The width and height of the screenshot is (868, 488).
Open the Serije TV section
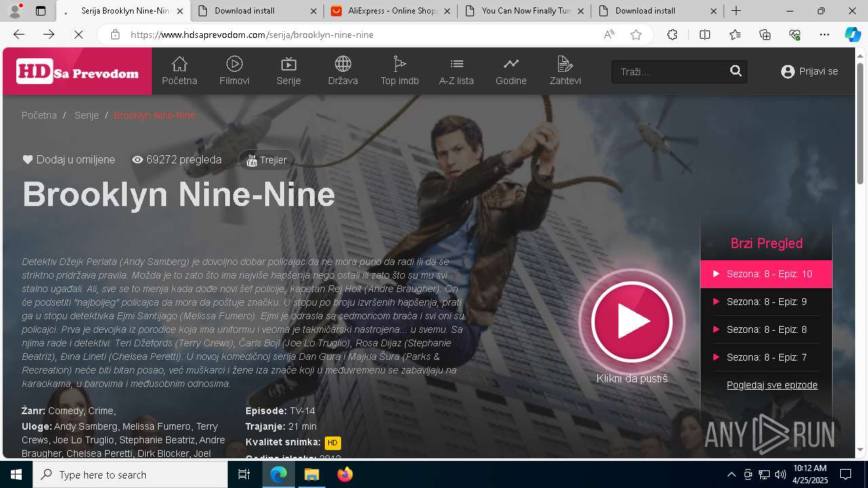tap(288, 71)
